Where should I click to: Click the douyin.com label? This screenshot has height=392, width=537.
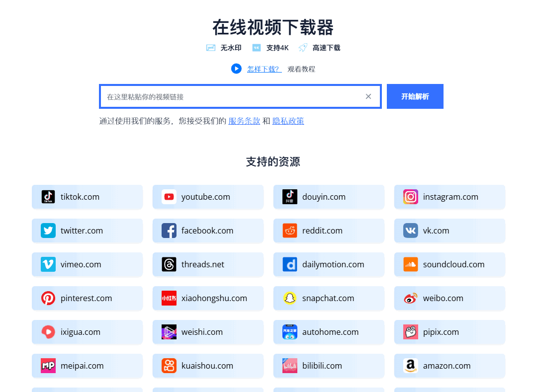pyautogui.click(x=324, y=197)
